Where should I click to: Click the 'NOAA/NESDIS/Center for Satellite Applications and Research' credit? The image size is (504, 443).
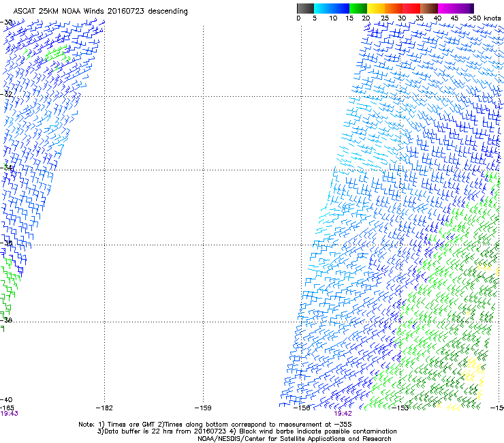294,439
